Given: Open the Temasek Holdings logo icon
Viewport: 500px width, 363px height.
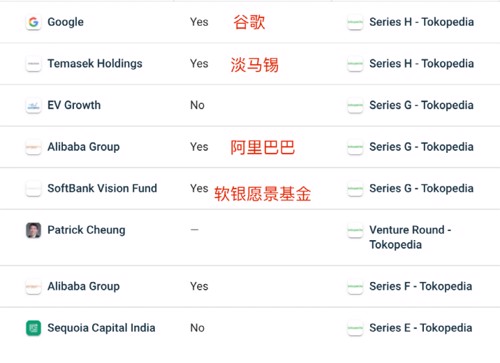Looking at the screenshot, I should pyautogui.click(x=33, y=64).
